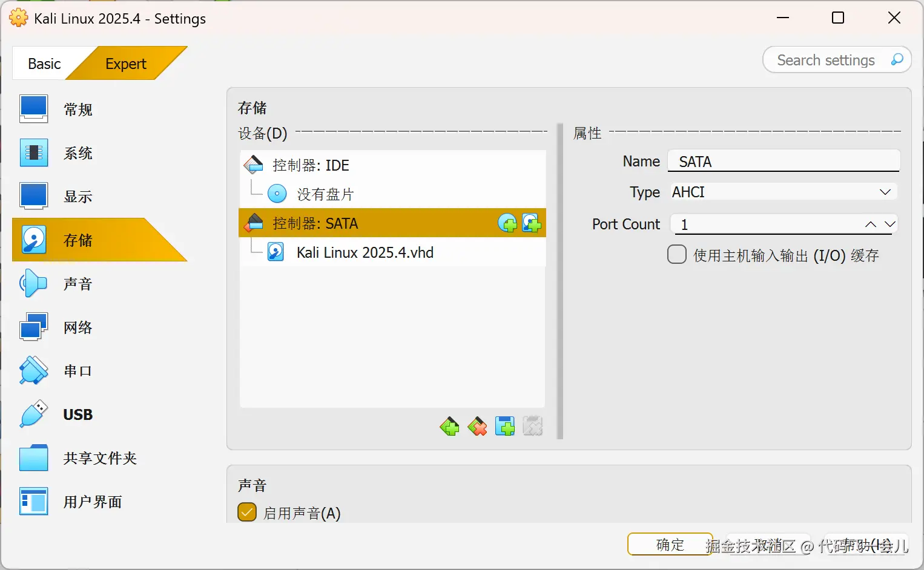Select the 存储 (Storage) sidebar icon
This screenshot has height=570, width=924.
pyautogui.click(x=33, y=240)
